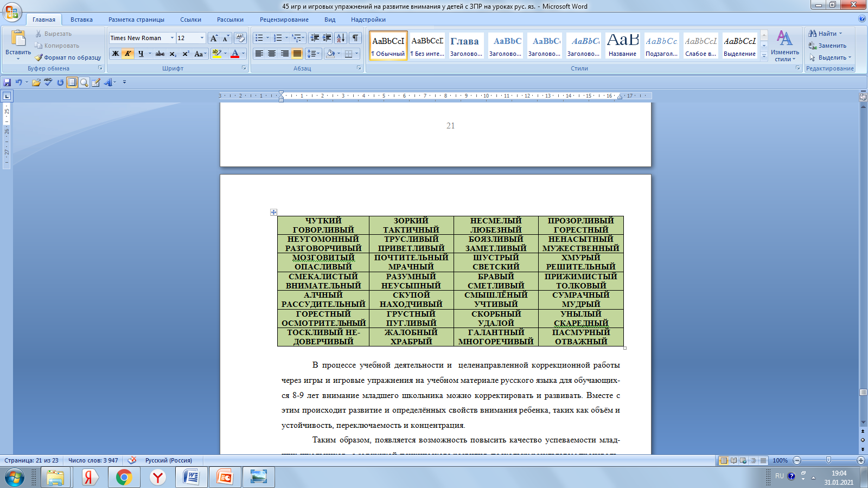Align text right
868x488 pixels.
284,54
